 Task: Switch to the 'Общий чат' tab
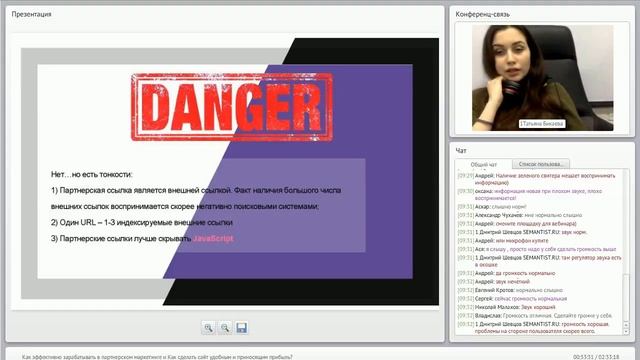pos(484,164)
